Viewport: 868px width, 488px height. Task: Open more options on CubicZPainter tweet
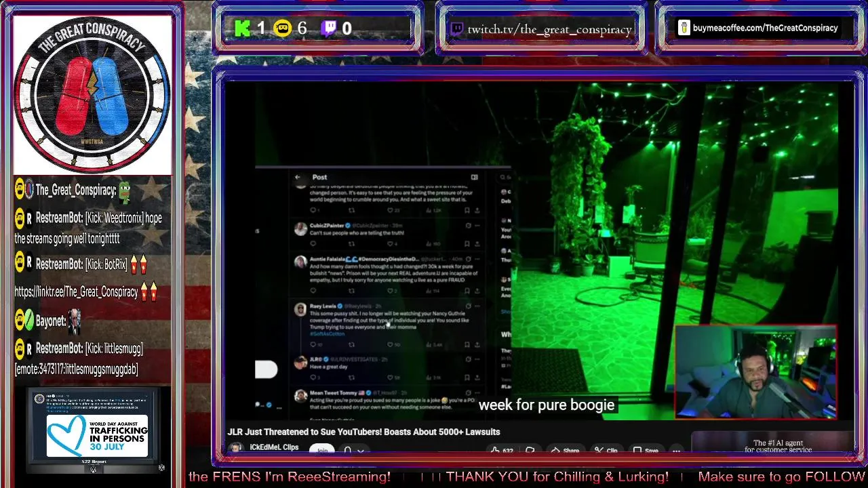[477, 226]
